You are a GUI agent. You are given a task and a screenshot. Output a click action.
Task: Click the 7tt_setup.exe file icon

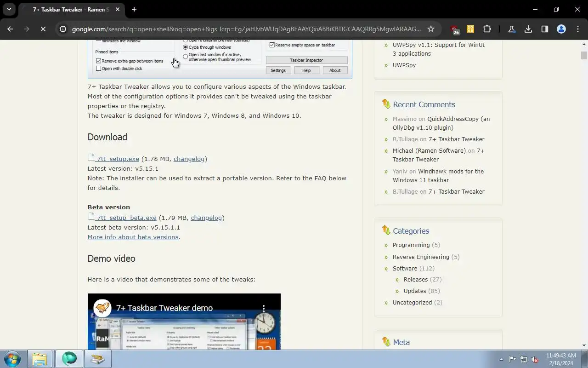tap(91, 158)
